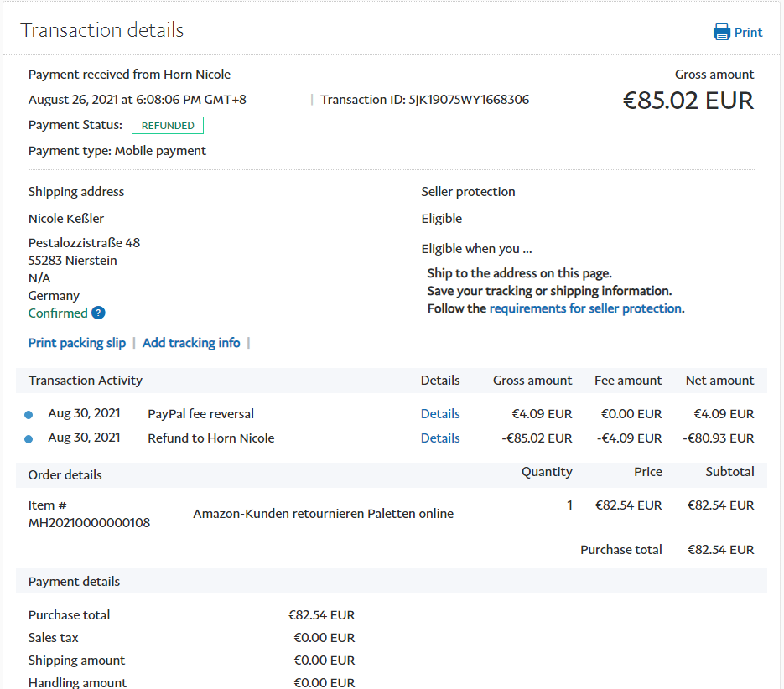Click item number MH20210000000108
784x689 pixels.
(89, 523)
